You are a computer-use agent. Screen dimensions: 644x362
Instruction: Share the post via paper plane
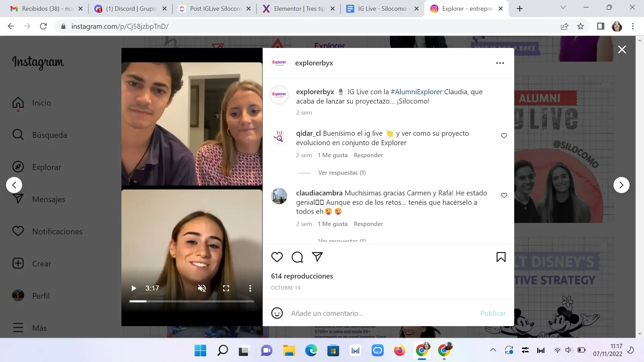tap(317, 257)
